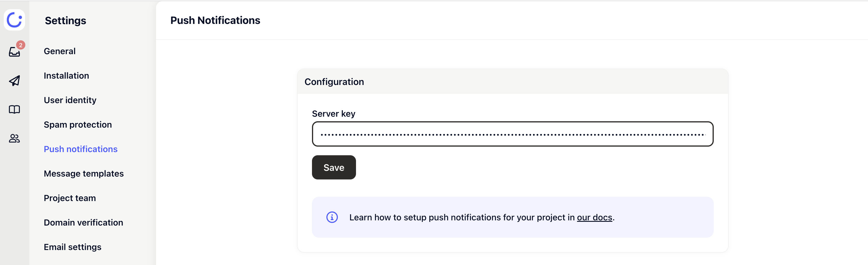This screenshot has height=265, width=868.
Task: Save the push notification configuration
Action: point(334,167)
